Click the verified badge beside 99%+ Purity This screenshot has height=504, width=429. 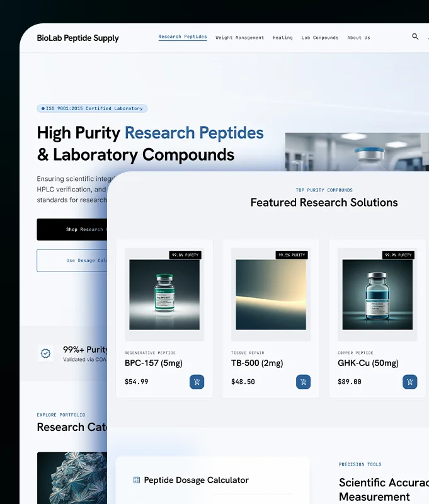tap(45, 353)
